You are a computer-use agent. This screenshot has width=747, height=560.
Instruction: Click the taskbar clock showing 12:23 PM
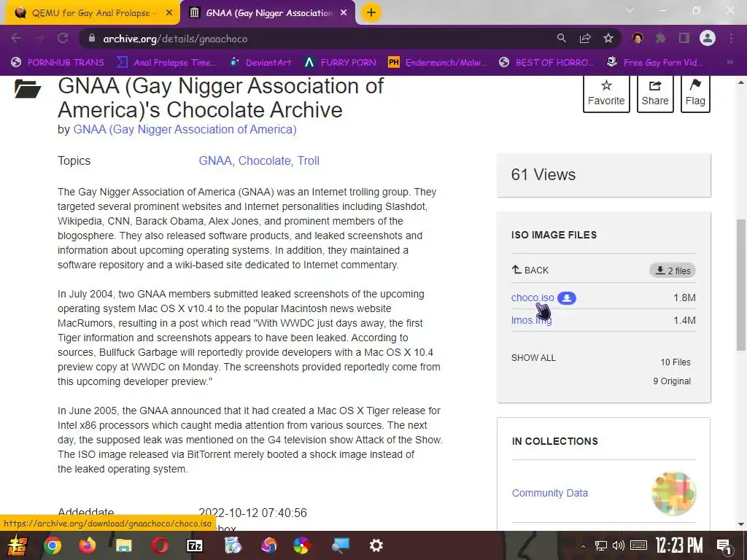(x=679, y=545)
